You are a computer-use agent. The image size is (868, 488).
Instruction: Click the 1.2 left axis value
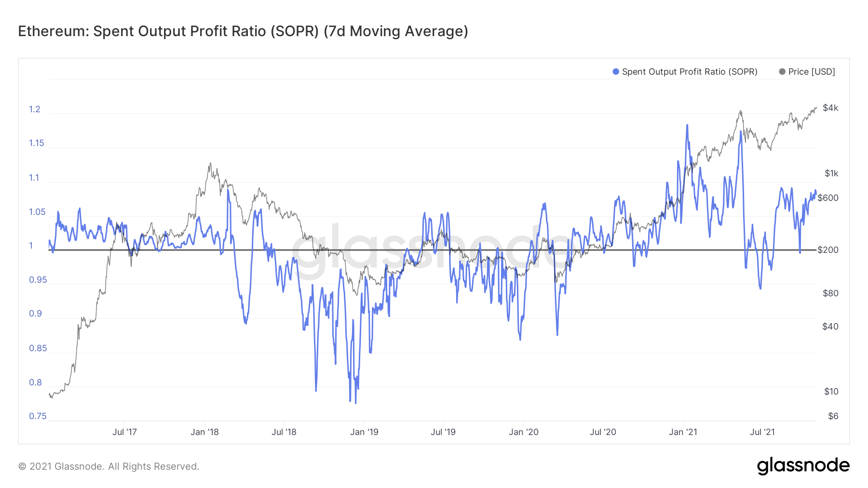[x=35, y=109]
